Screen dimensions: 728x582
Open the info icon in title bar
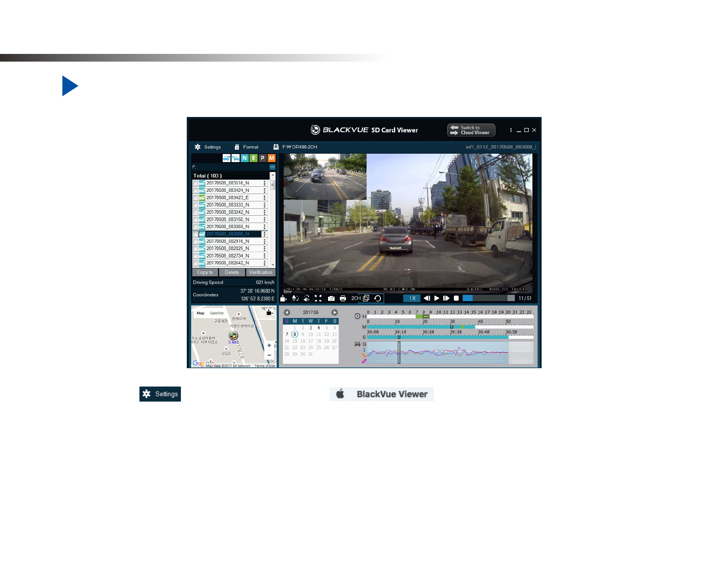[511, 130]
